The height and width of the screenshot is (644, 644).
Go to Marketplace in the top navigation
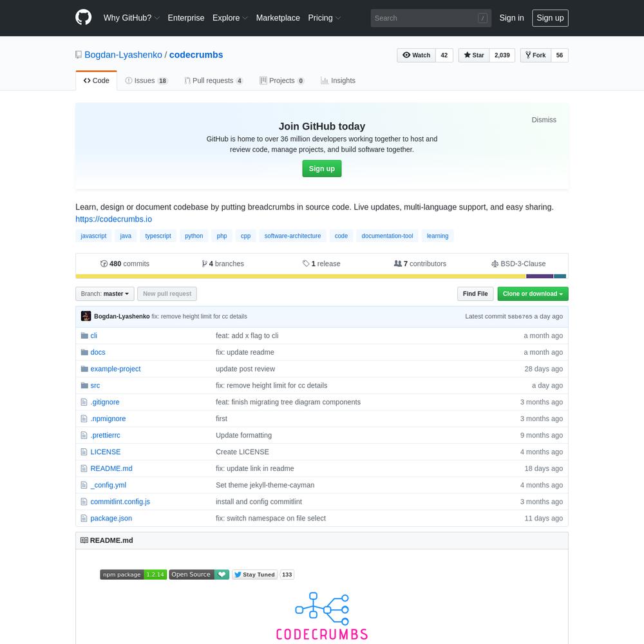[x=278, y=17]
